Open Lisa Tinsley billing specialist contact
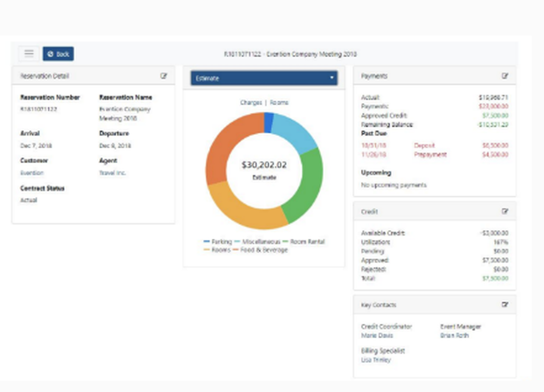Screen dimensions: 544x392 click(x=376, y=360)
